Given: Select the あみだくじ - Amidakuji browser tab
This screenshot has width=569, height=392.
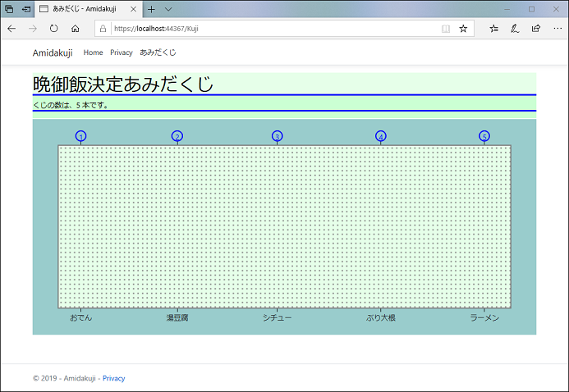Looking at the screenshot, I should click(x=88, y=9).
